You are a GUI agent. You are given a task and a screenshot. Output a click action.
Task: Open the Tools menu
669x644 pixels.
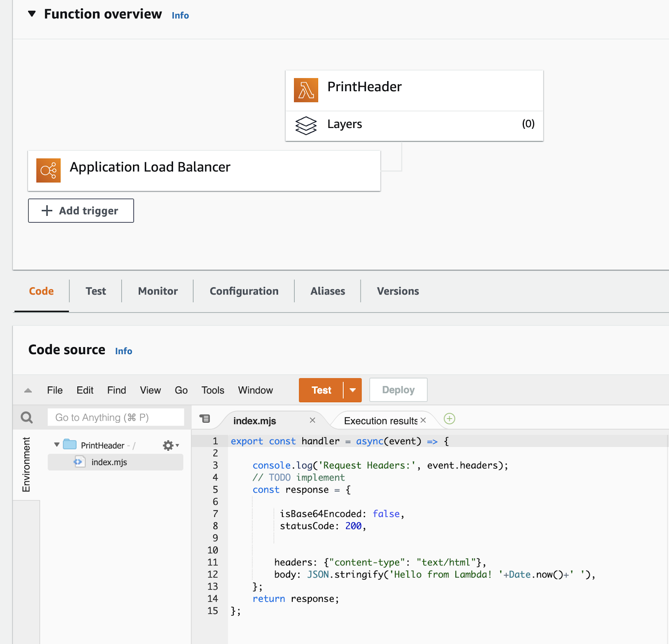(x=213, y=390)
